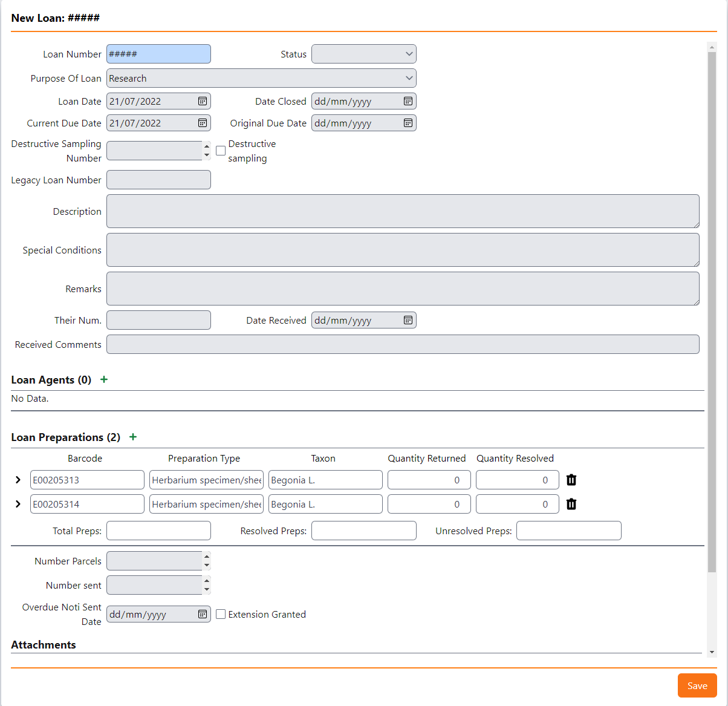The height and width of the screenshot is (706, 728).
Task: Click Taxon field in E00205314 row
Action: point(325,504)
